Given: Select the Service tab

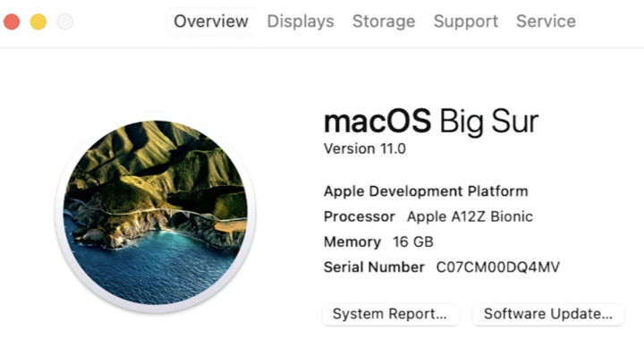Looking at the screenshot, I should pyautogui.click(x=546, y=21).
